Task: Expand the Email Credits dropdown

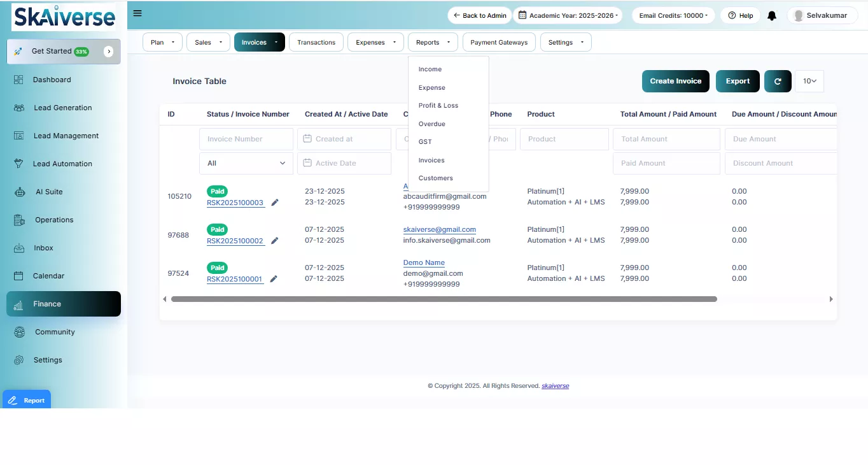Action: (x=673, y=16)
